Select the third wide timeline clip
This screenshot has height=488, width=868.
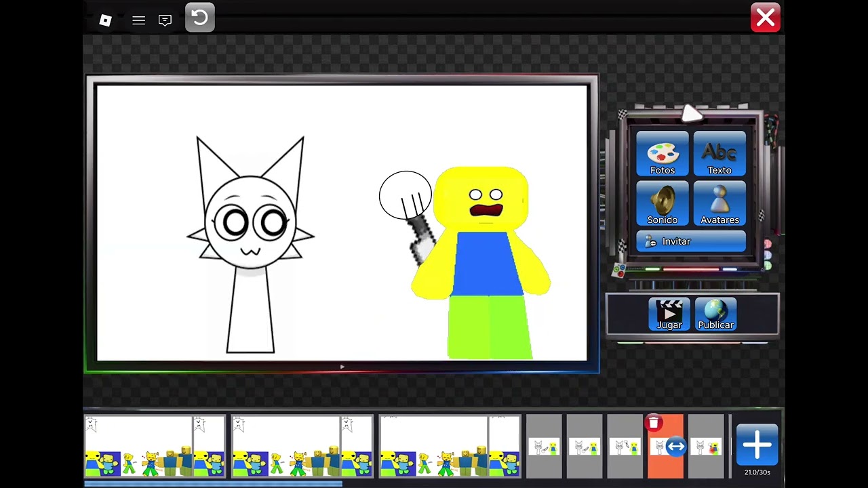click(450, 447)
